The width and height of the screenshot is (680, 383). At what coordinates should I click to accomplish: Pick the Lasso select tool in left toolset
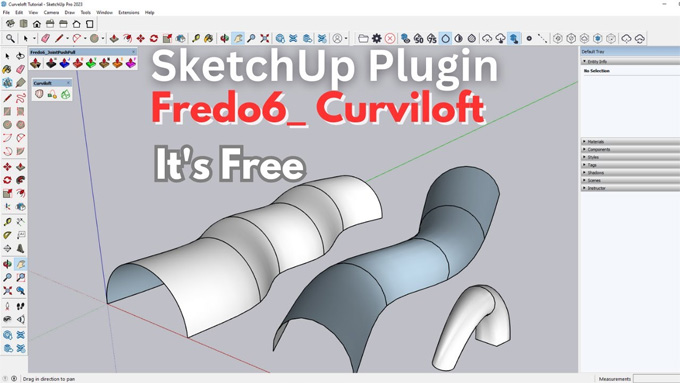click(20, 56)
